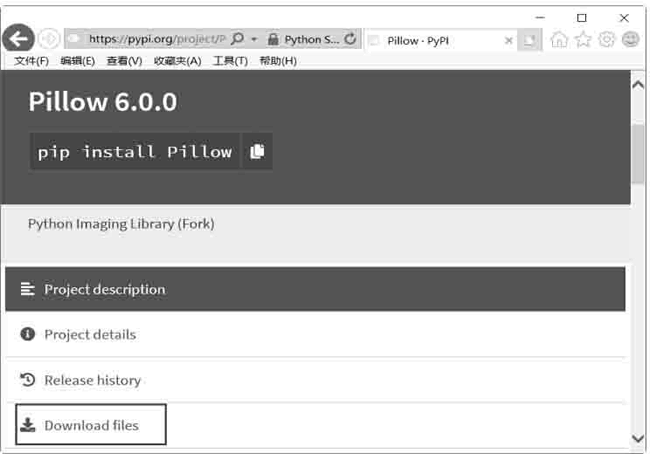Minimize the browser window
The image size is (650, 454).
click(x=540, y=18)
